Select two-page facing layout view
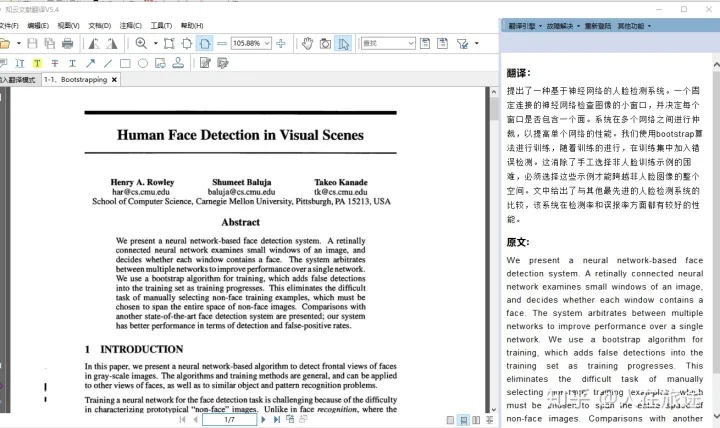 pos(476,420)
